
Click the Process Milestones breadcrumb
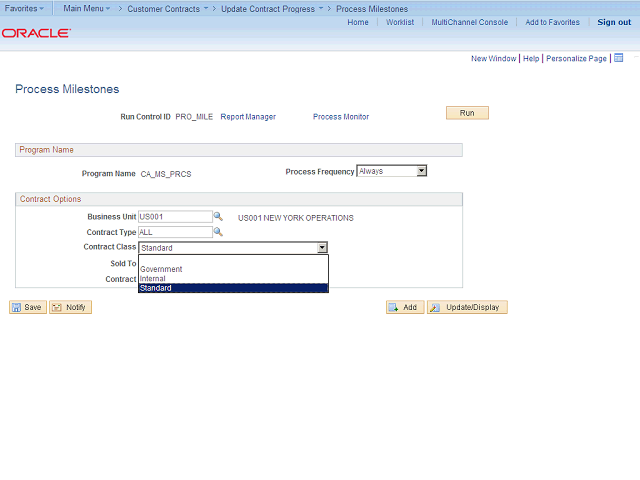[x=372, y=9]
